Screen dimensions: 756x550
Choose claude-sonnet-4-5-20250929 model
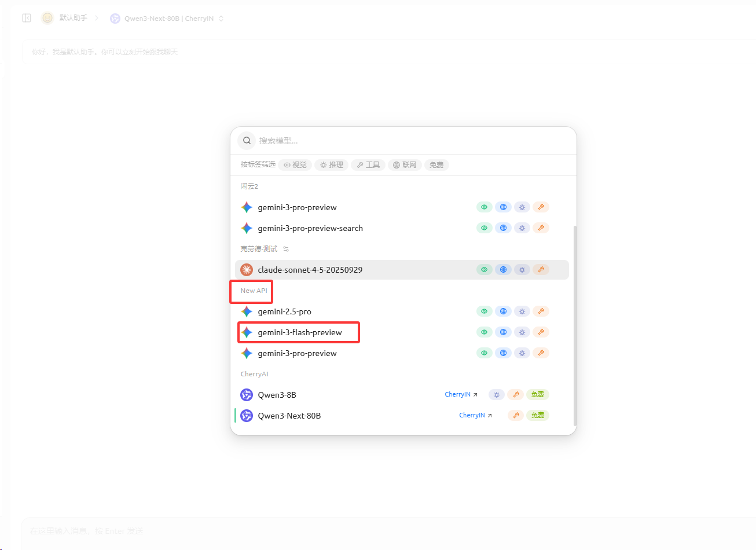pos(310,270)
